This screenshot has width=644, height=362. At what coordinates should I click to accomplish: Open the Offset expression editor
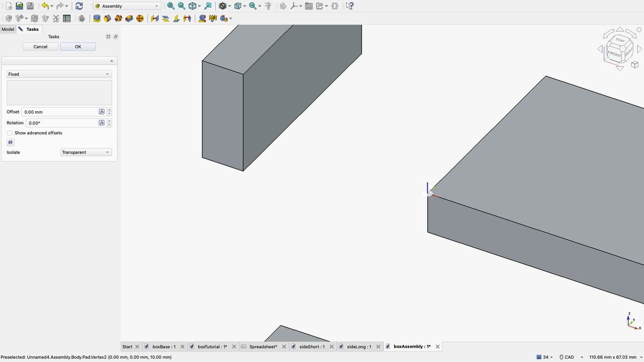click(x=101, y=111)
